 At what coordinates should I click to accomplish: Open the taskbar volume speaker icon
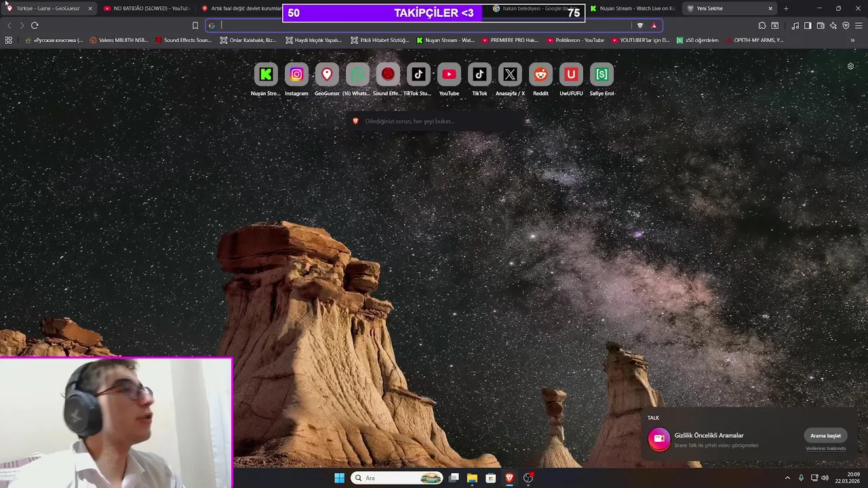(x=825, y=478)
